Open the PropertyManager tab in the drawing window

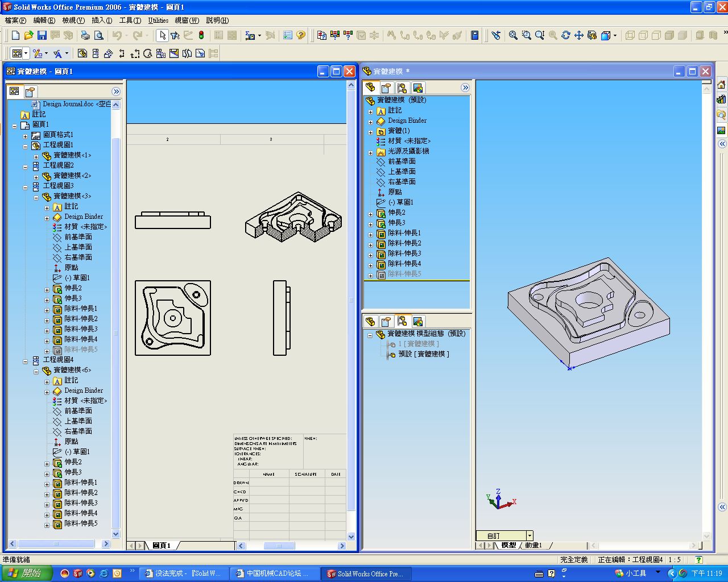(x=30, y=92)
